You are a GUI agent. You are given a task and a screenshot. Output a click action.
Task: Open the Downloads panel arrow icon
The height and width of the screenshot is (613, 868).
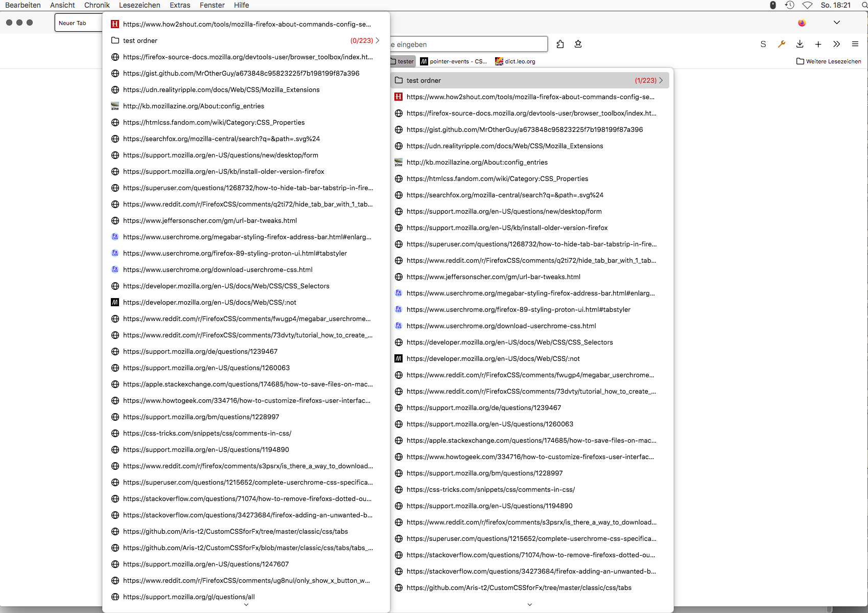[800, 44]
